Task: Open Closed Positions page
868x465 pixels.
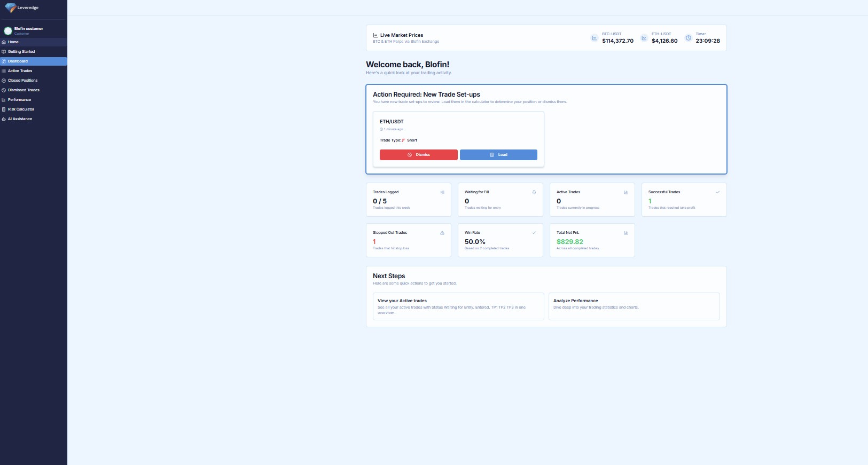Action: [x=34, y=81]
